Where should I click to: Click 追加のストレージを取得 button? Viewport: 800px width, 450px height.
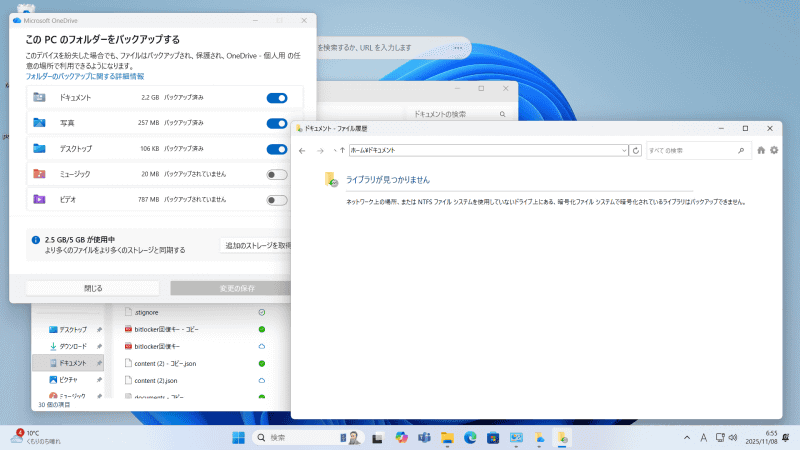click(257, 245)
